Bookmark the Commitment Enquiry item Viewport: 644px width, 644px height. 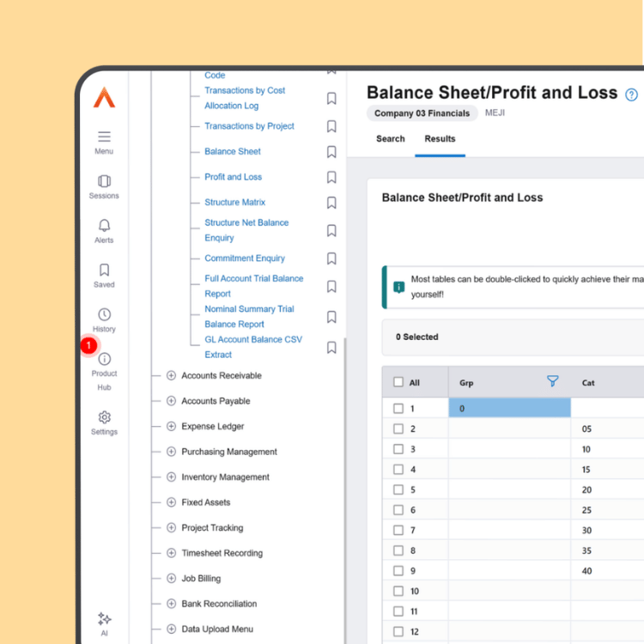[x=331, y=258]
